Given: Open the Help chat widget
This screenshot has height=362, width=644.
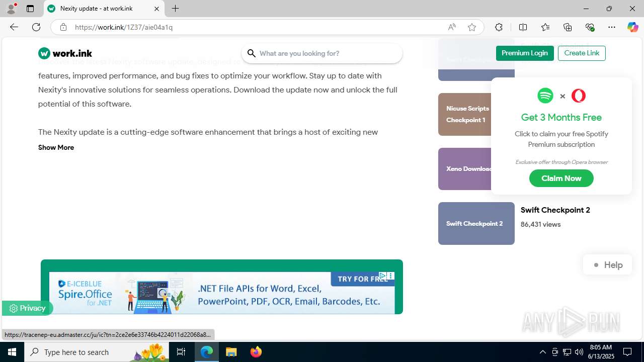Looking at the screenshot, I should pos(607,265).
